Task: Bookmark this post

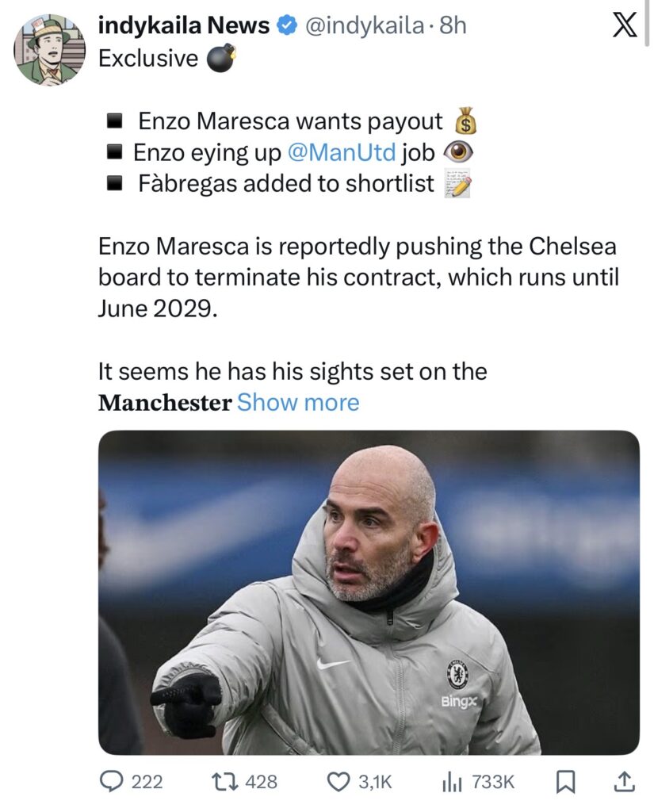Action: (565, 782)
